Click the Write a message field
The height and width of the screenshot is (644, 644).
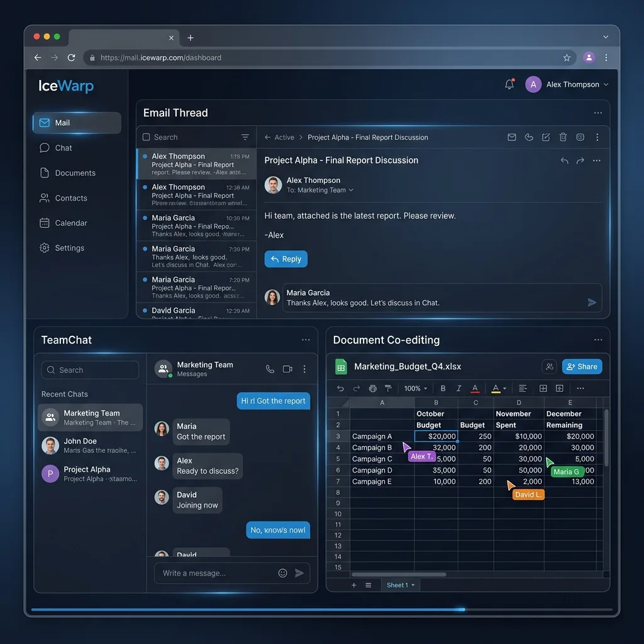tap(218, 573)
